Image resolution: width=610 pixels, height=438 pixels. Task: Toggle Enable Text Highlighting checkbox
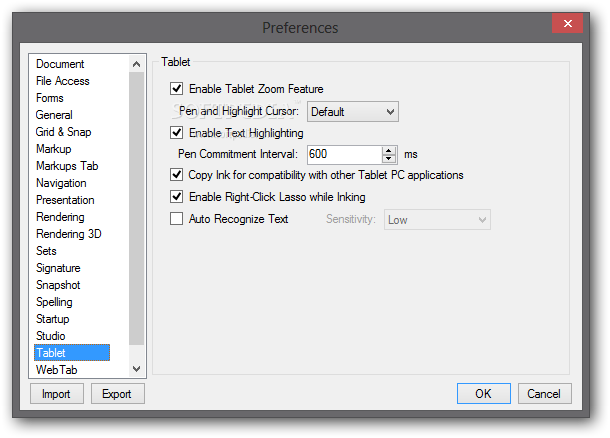(176, 133)
